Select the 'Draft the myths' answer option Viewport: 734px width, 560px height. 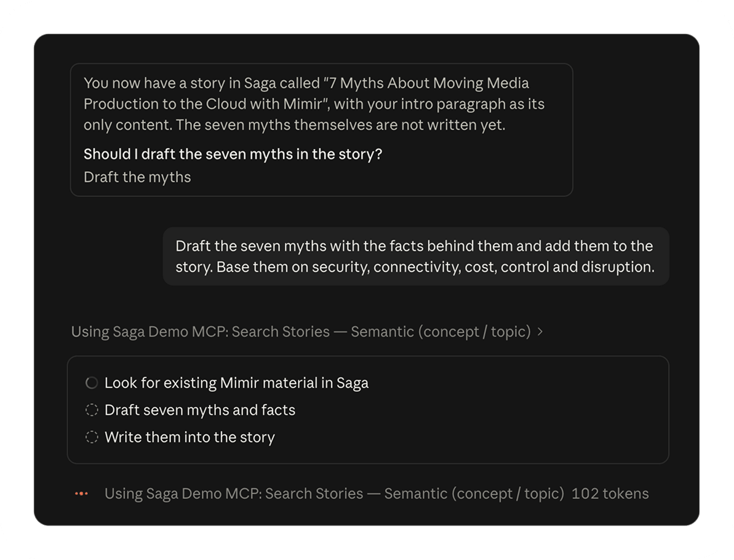[x=137, y=177]
